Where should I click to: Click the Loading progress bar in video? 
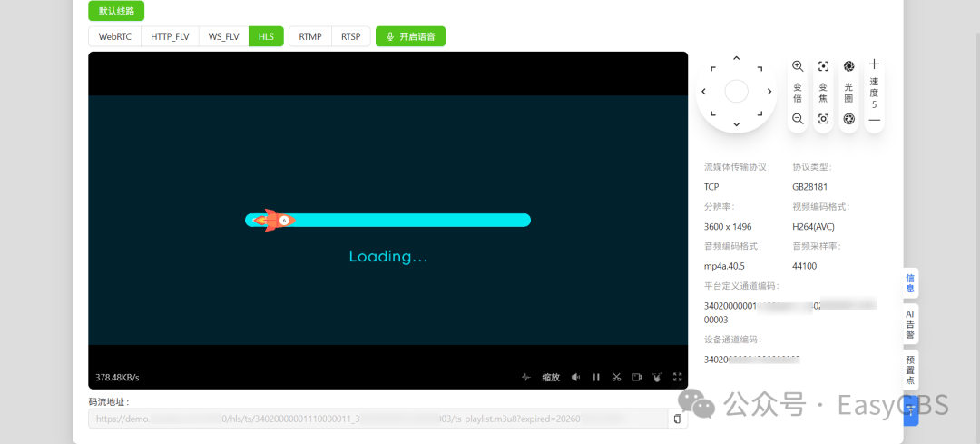point(387,220)
